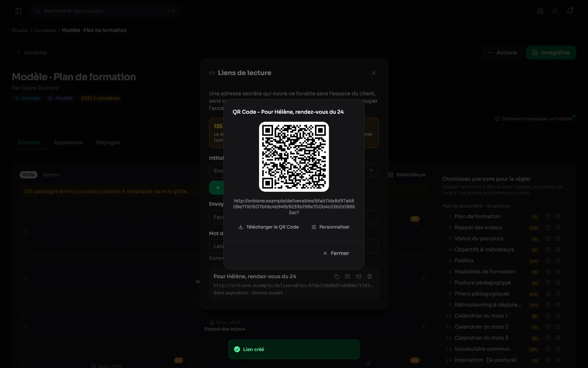Bookmark the Modalités de formation section
Viewport: 588px width, 368px height.
[x=558, y=272]
